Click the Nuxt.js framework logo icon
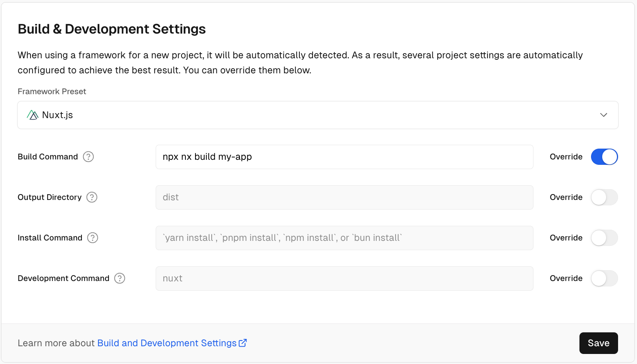Viewport: 637px width, 364px height. click(x=32, y=115)
